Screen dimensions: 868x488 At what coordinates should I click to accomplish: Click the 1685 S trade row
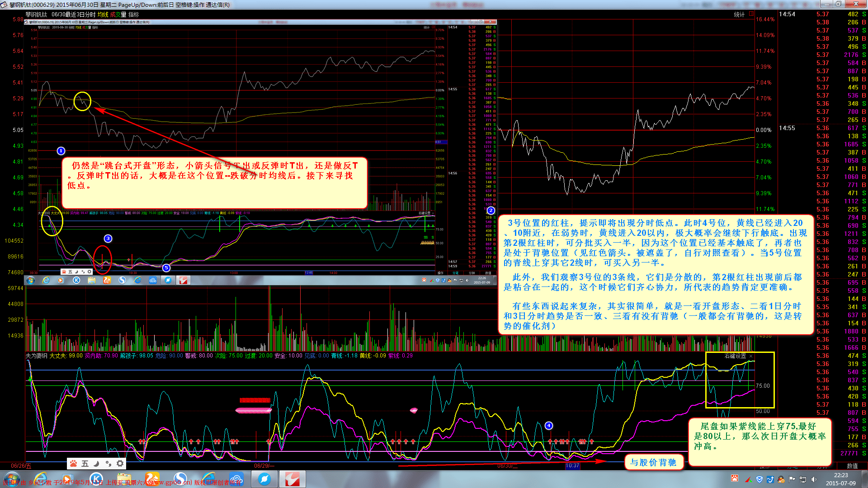(x=841, y=144)
